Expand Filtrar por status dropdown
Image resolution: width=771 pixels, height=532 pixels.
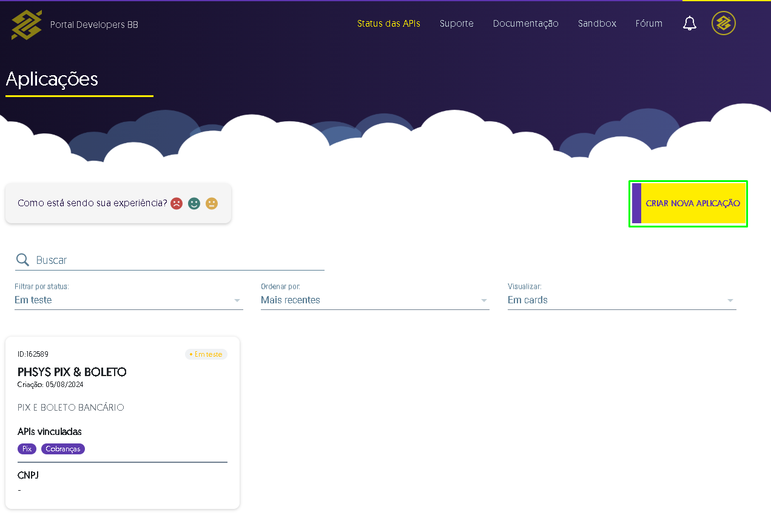tap(129, 300)
